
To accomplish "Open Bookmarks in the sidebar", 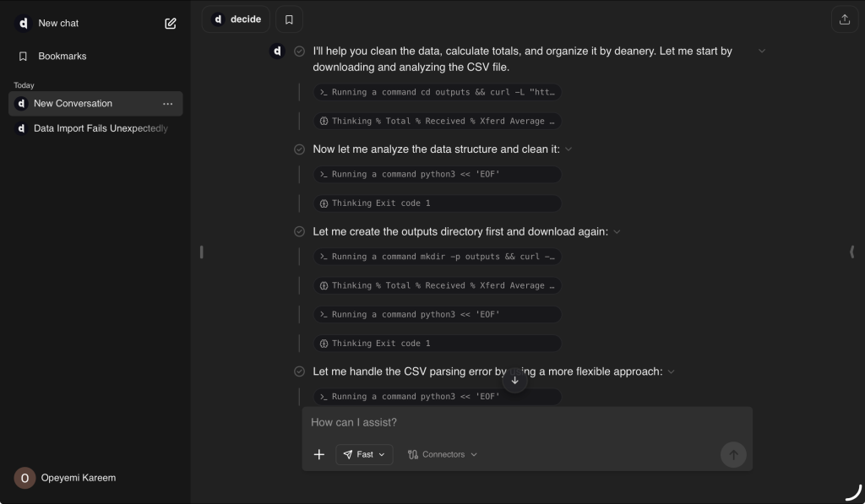I will coord(62,57).
